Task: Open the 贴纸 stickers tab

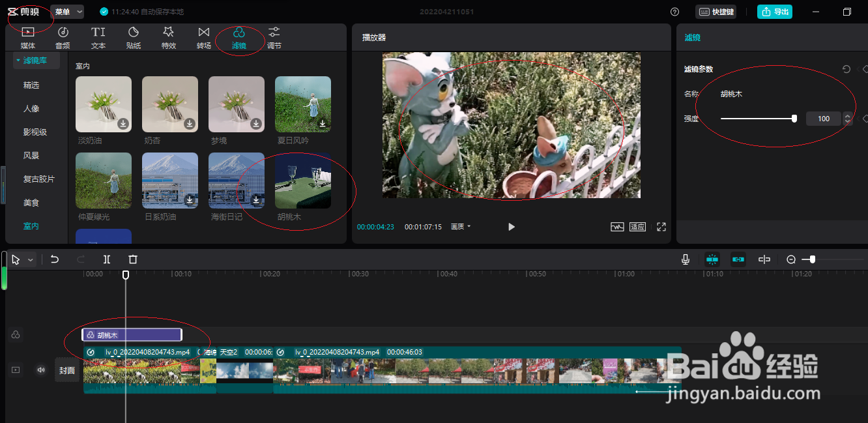Action: pos(134,38)
